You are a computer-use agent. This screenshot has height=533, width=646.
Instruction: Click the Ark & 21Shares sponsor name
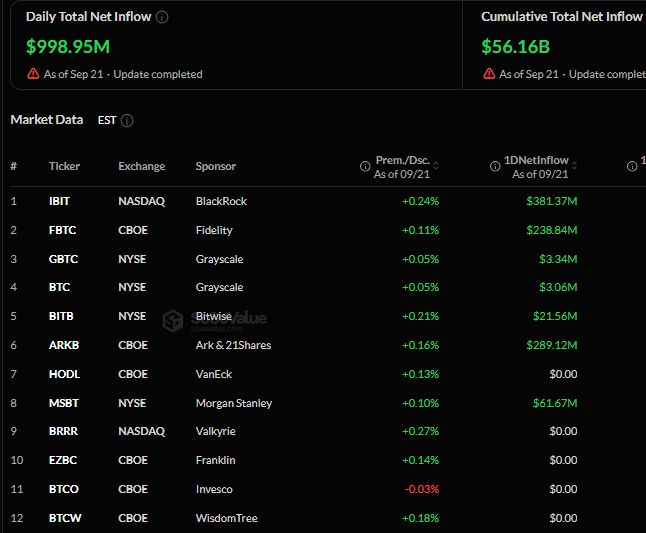click(x=234, y=345)
